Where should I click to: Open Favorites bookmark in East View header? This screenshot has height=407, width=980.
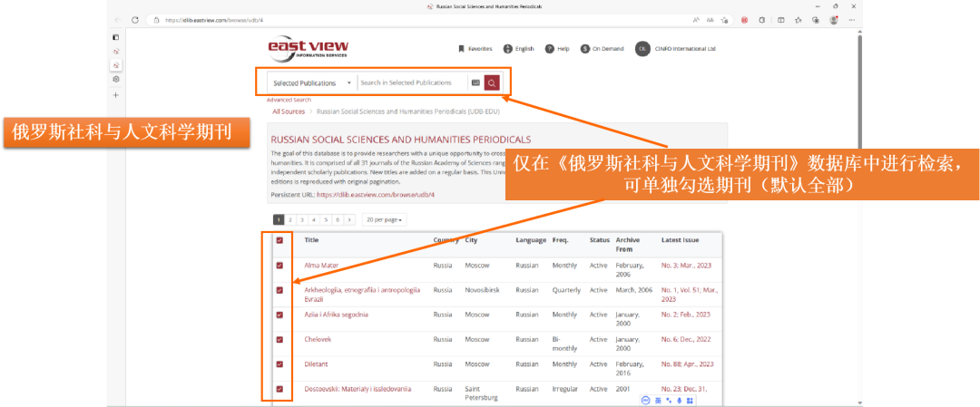[x=475, y=49]
